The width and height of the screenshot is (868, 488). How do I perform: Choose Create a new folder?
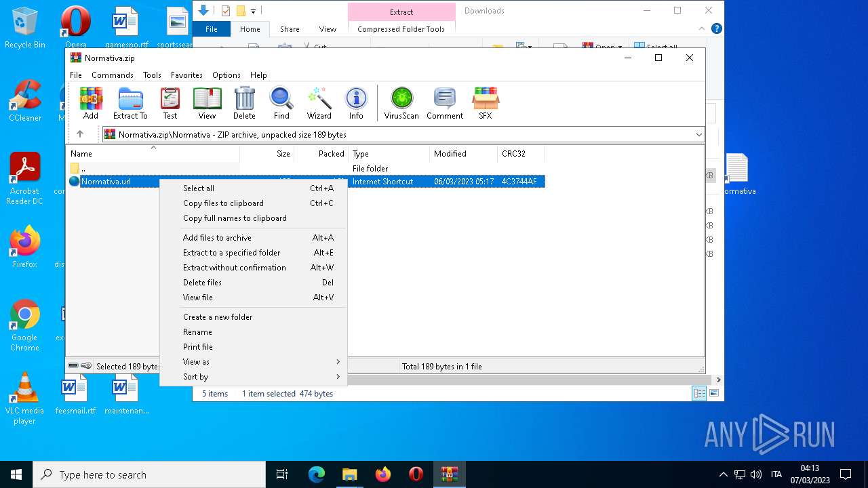click(254, 317)
